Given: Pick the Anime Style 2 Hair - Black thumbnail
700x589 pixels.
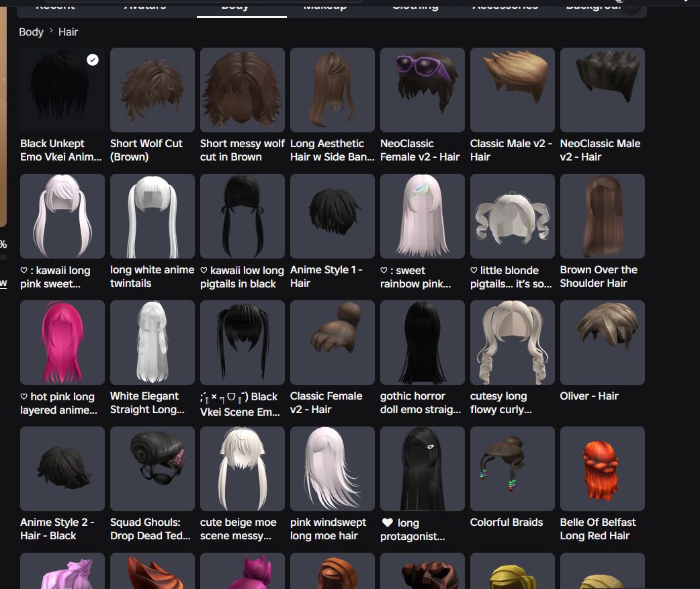Looking at the screenshot, I should 62,469.
